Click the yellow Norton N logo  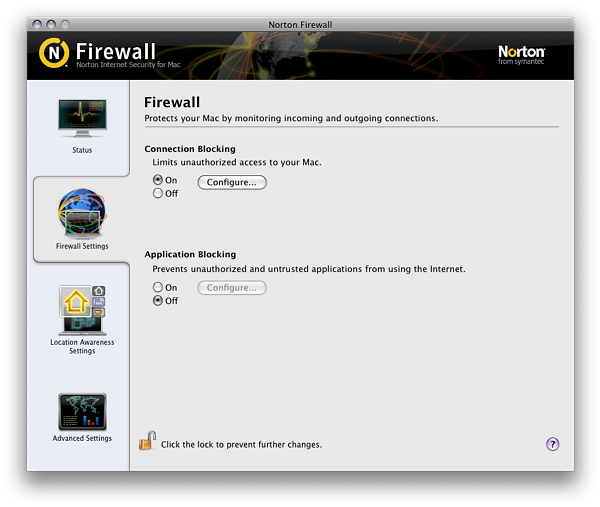click(54, 53)
